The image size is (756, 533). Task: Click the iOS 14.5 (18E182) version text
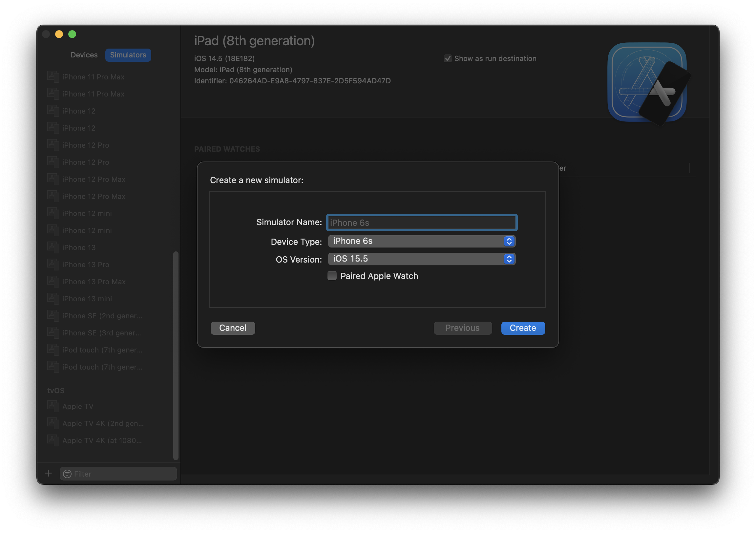tap(224, 59)
